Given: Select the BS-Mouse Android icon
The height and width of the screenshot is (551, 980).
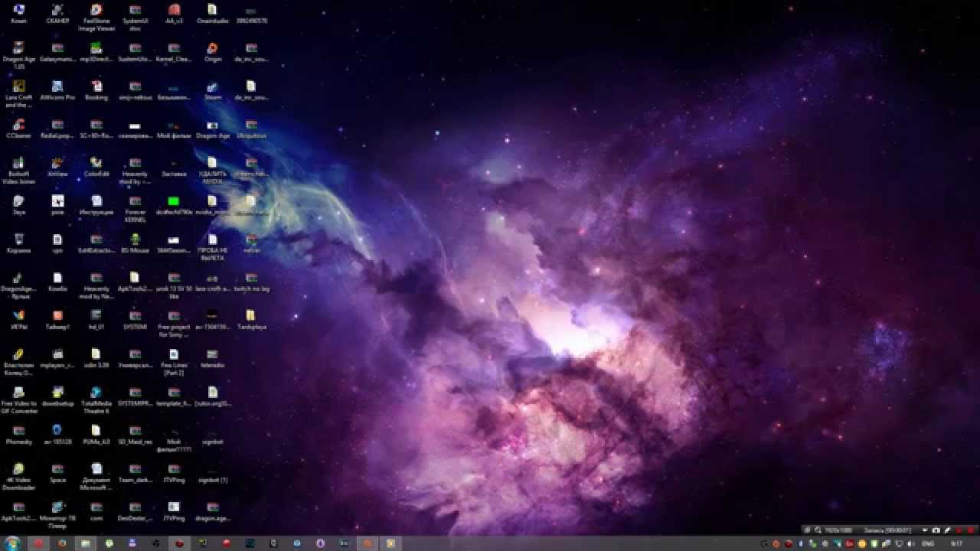Looking at the screenshot, I should (x=136, y=243).
